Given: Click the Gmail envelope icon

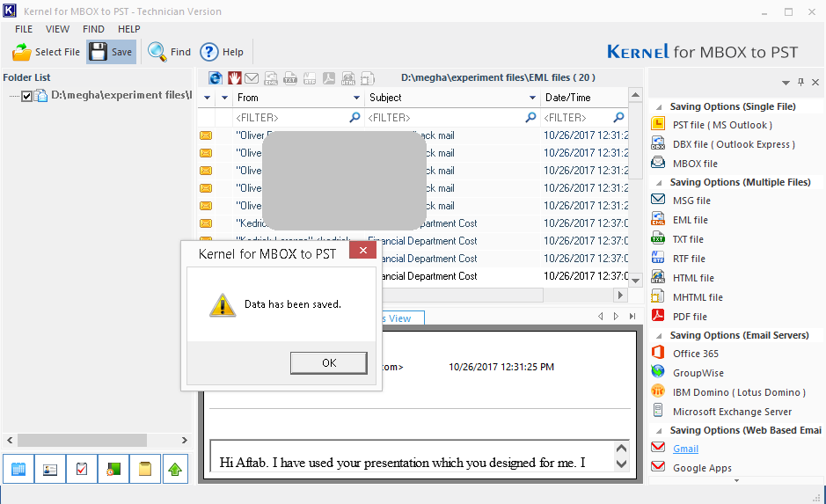Looking at the screenshot, I should coord(658,448).
